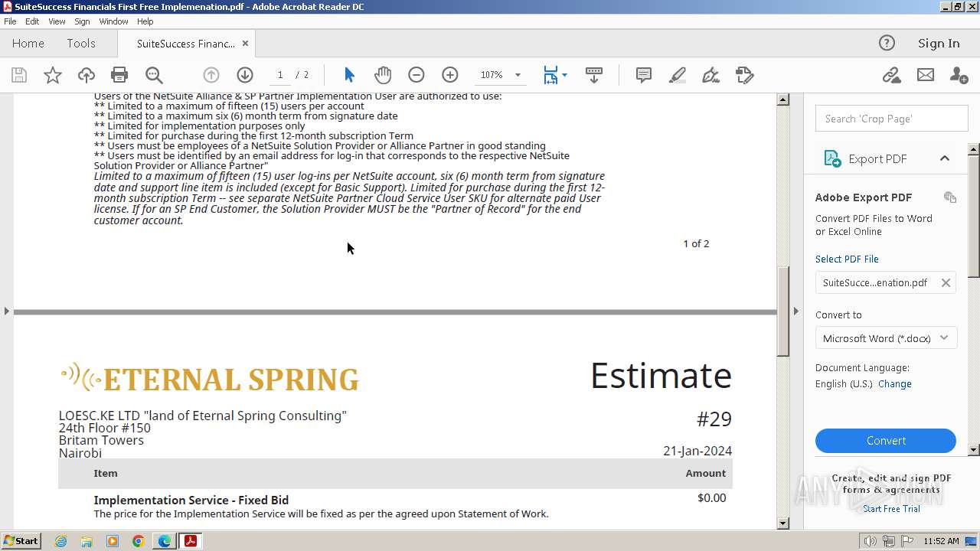Open the Sign document tool
Viewport: 980px width, 551px height.
point(711,75)
